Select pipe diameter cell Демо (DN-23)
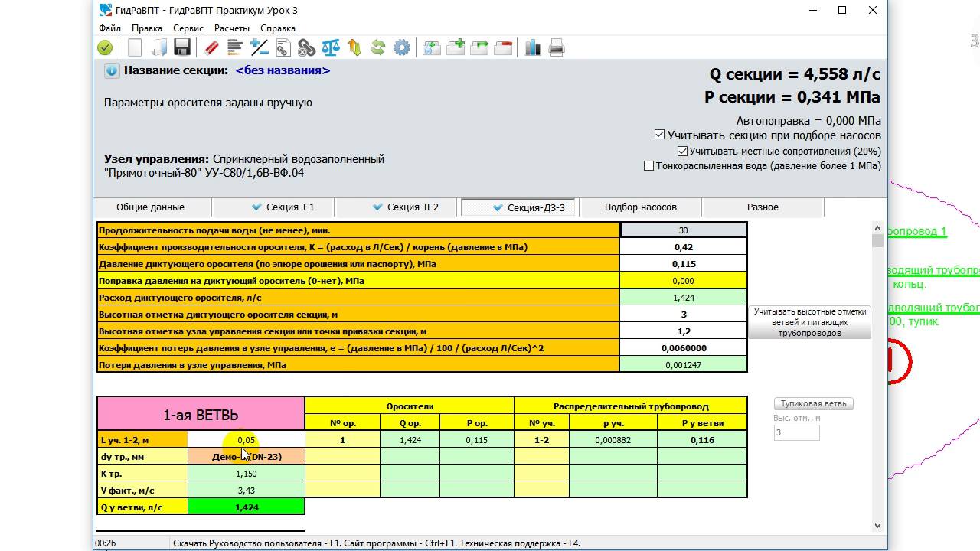This screenshot has height=551, width=980. [247, 457]
